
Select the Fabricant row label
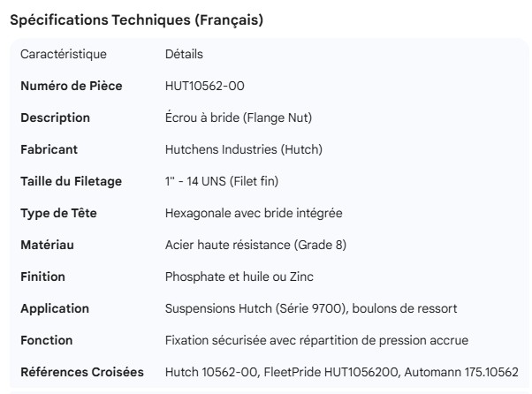coord(49,149)
